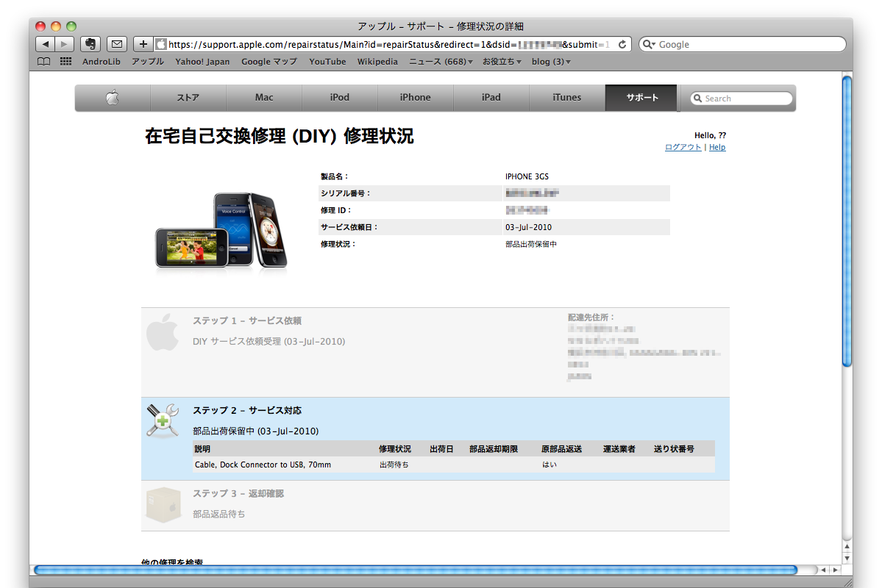Click the 在宅自己交換修理 (DIY) 修理状況 page heading
The width and height of the screenshot is (882, 588).
coord(280,136)
